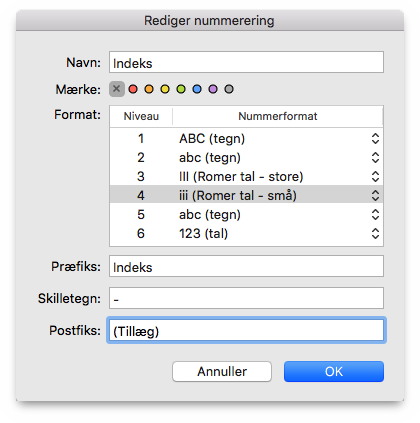Choose the red label color dot
This screenshot has height=423, width=420.
[x=133, y=89]
